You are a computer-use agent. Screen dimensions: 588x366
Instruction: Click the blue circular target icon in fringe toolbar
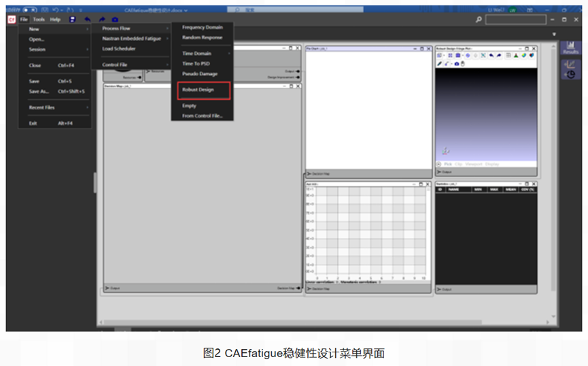pyautogui.click(x=468, y=55)
